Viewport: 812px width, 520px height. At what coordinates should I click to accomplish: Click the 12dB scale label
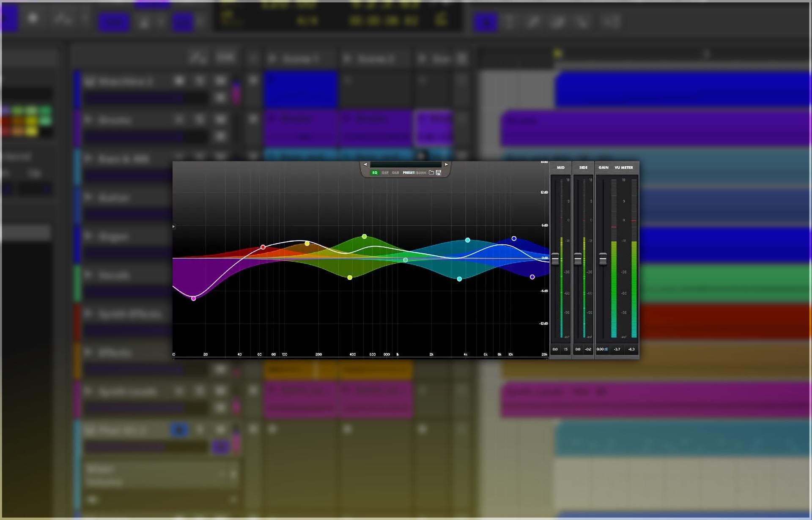(544, 192)
